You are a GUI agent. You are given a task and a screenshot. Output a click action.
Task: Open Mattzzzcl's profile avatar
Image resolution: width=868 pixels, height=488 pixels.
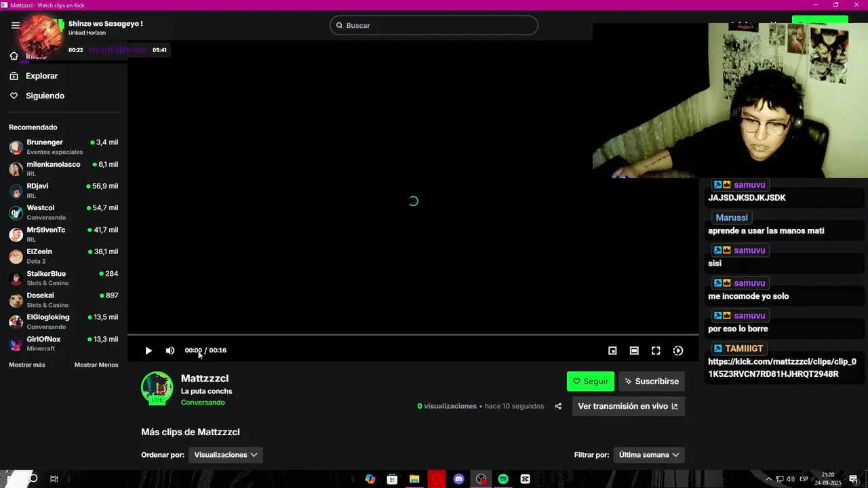(157, 388)
